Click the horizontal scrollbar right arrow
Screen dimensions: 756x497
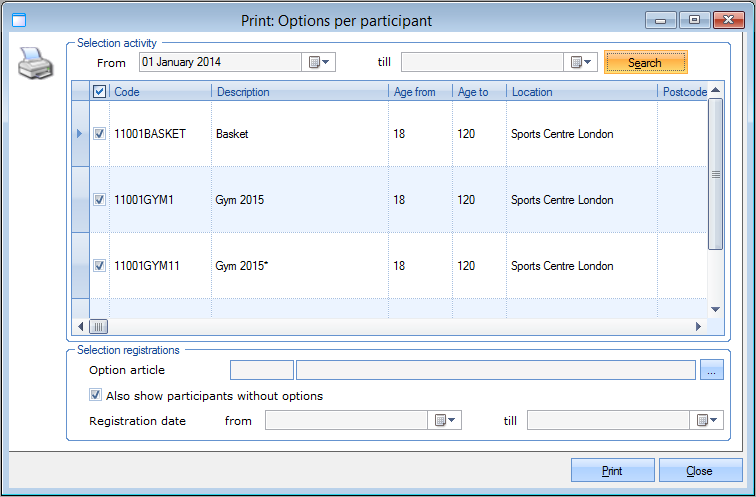699,326
